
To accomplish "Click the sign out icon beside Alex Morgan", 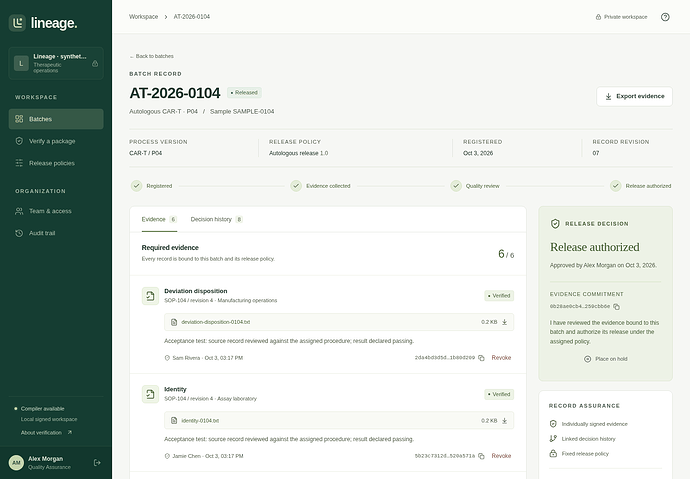I will [97, 463].
